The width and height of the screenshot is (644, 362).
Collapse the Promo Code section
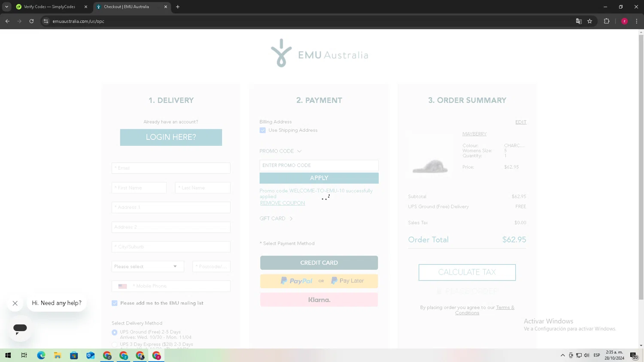pyautogui.click(x=281, y=151)
